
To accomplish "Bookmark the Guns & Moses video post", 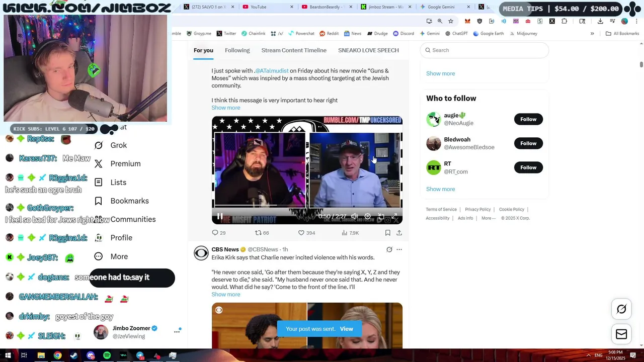I will [x=387, y=233].
